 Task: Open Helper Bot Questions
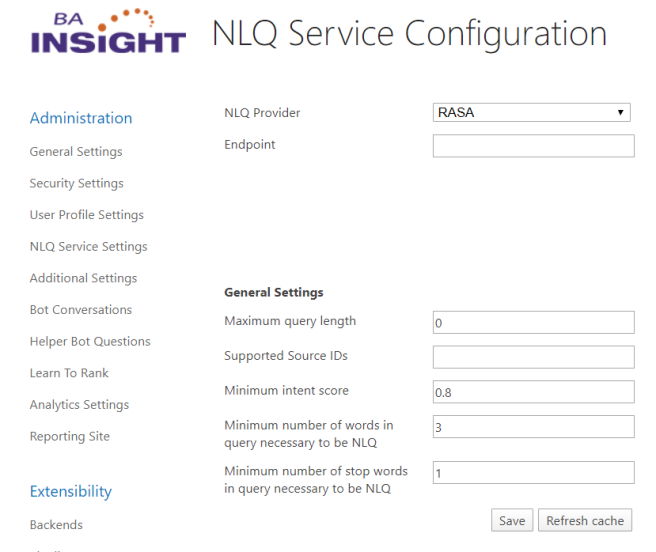pyautogui.click(x=90, y=342)
